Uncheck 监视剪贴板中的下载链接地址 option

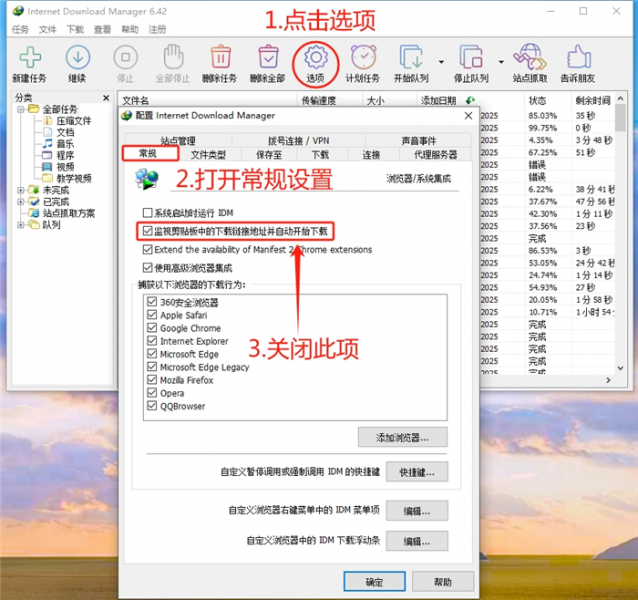147,231
